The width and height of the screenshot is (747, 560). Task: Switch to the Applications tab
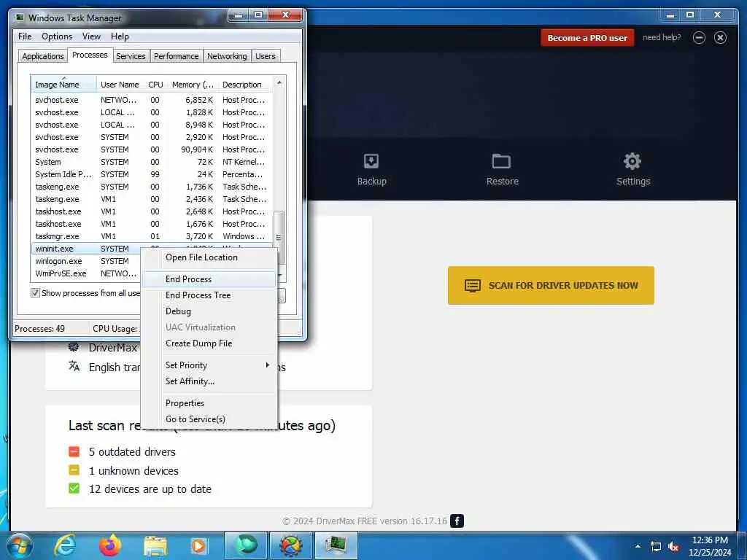click(43, 56)
